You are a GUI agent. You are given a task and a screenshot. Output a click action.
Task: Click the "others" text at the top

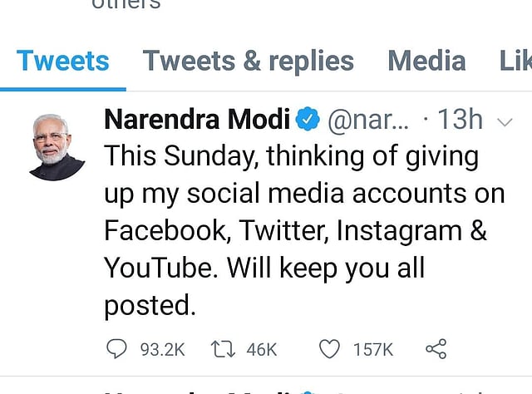coord(126,5)
